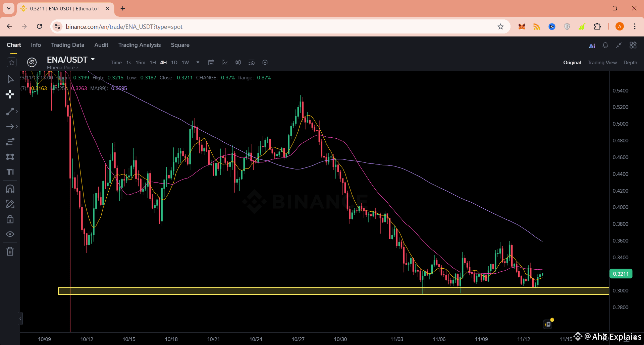644x345 pixels.
Task: Set chart interval to 1H
Action: click(x=153, y=63)
